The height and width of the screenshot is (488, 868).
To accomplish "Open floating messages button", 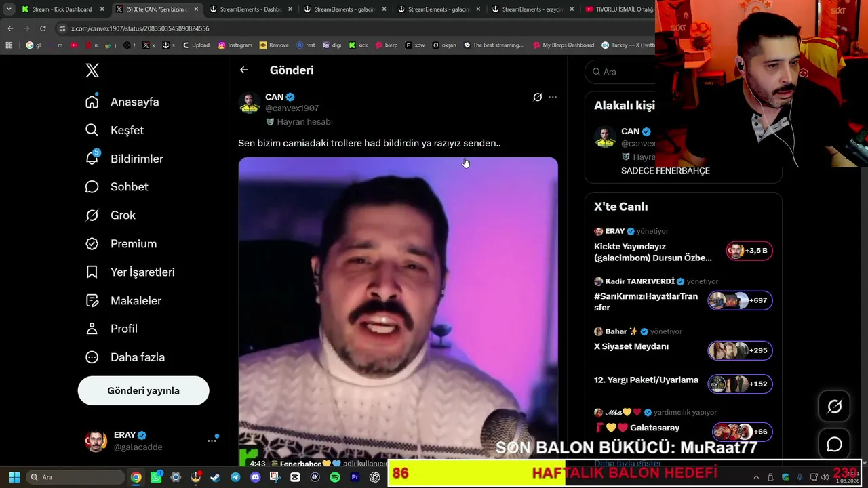I will 835,444.
